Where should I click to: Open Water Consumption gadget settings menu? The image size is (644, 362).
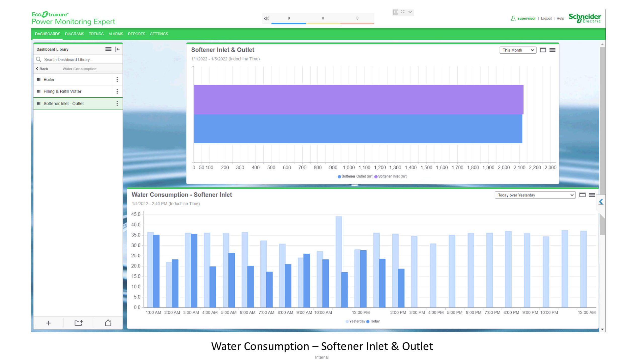(x=592, y=195)
